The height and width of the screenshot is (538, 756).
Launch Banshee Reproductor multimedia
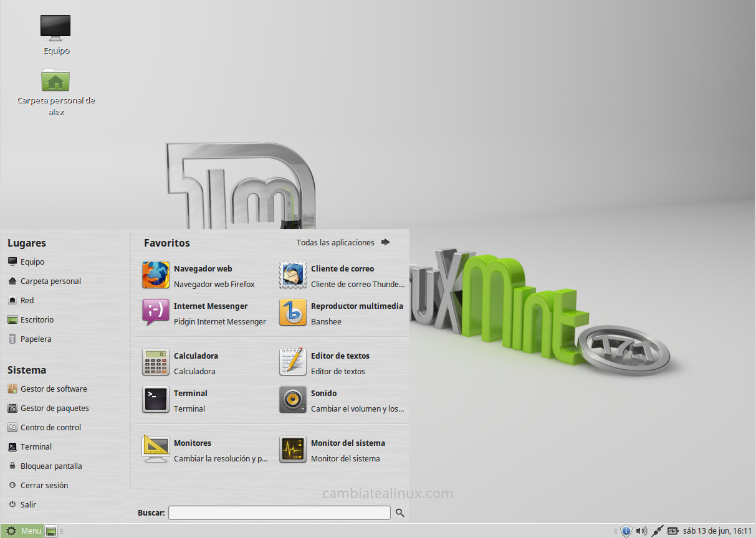342,313
